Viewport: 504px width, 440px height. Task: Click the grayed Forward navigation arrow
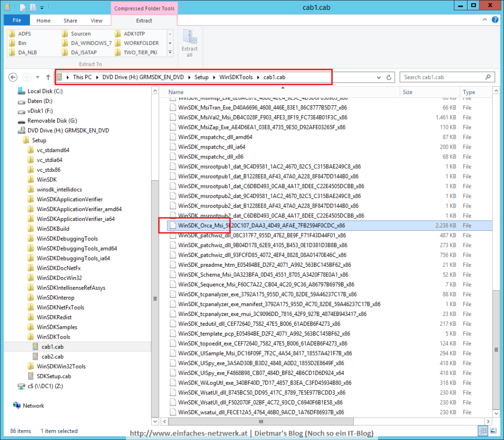coord(26,77)
